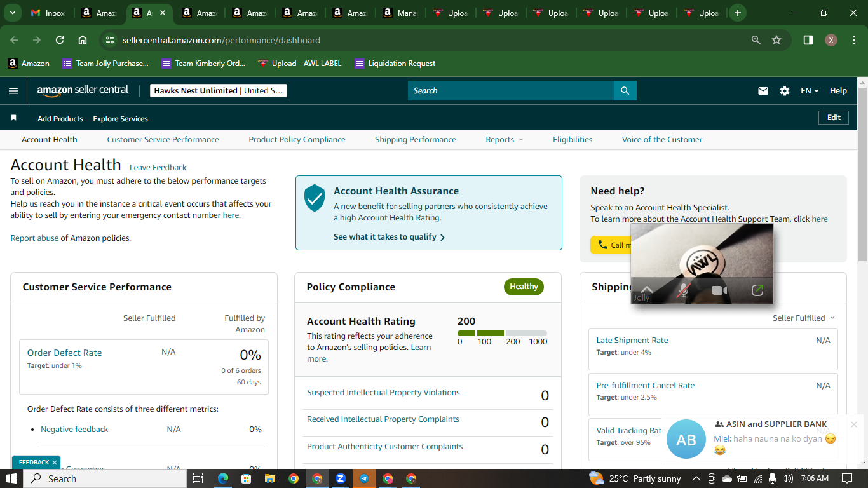Open the Chrome profile avatar
This screenshot has width=868, height=488.
[x=831, y=40]
